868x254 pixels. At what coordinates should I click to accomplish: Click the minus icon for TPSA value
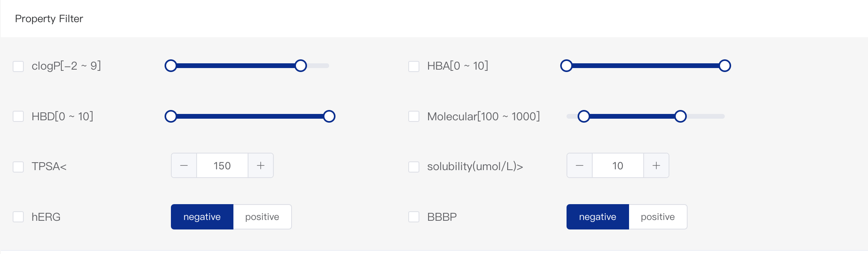click(184, 165)
